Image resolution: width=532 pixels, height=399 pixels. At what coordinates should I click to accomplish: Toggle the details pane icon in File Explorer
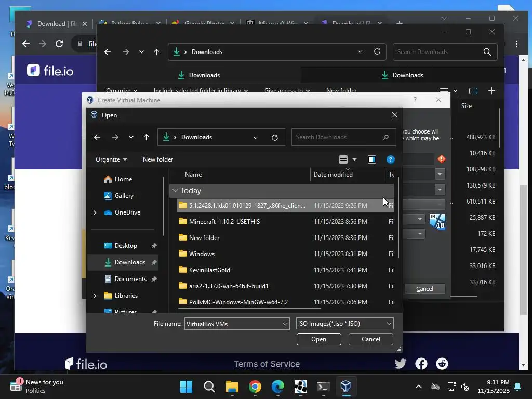(x=473, y=90)
